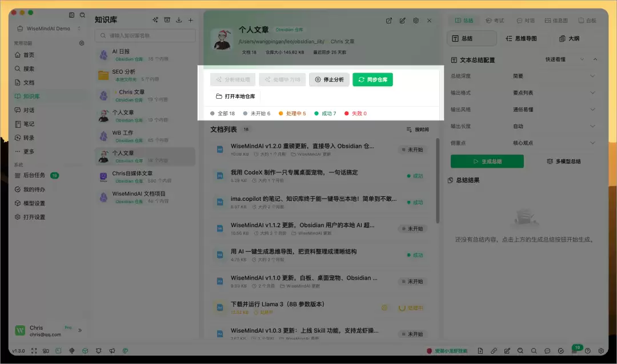Click the edit pencil icon in 个人文章 header
This screenshot has width=617, height=364.
(402, 21)
